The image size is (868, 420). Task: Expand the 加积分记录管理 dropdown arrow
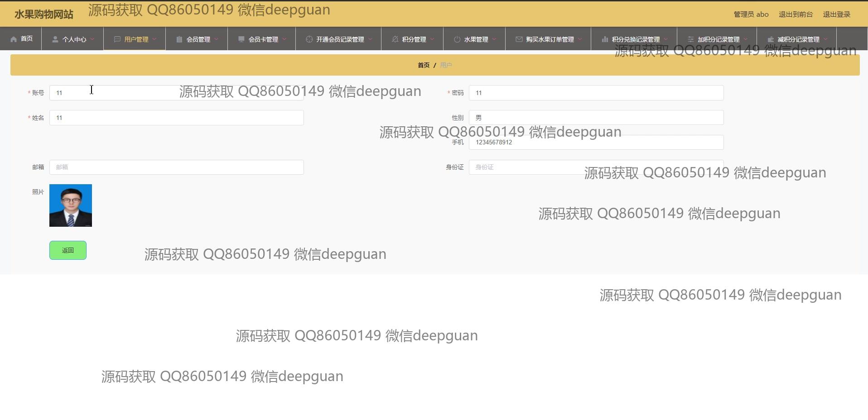point(746,39)
